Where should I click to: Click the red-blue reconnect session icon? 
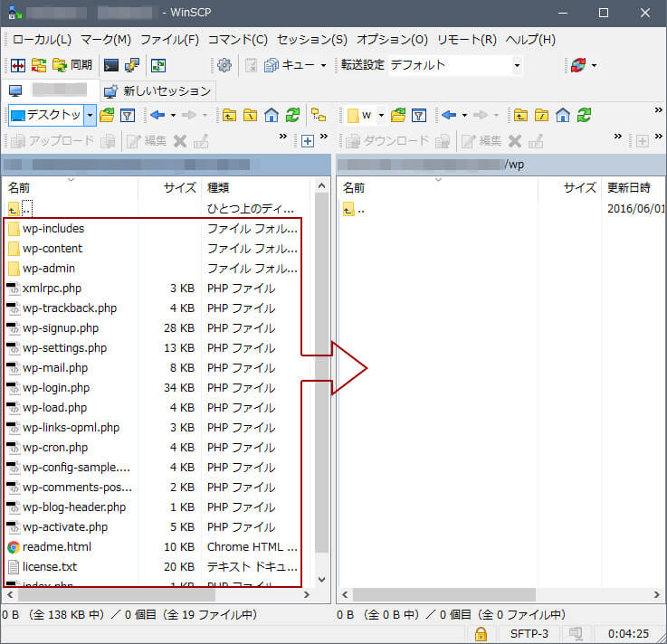578,65
